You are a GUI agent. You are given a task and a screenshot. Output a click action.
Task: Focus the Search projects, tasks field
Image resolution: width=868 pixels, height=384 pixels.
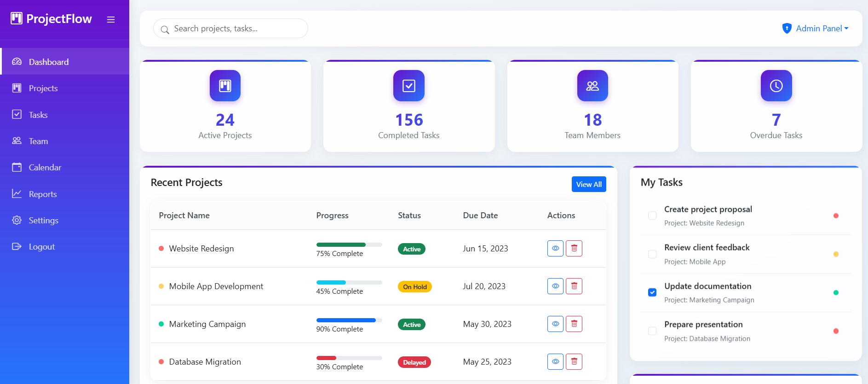(x=235, y=29)
